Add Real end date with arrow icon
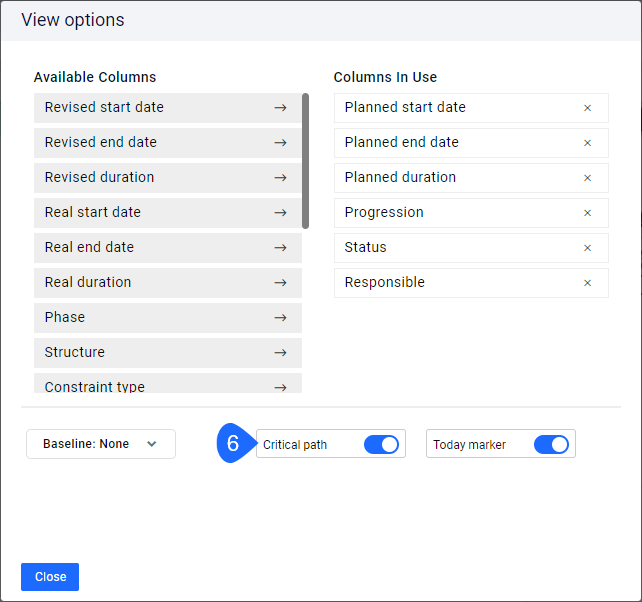The height and width of the screenshot is (602, 642). 280,248
